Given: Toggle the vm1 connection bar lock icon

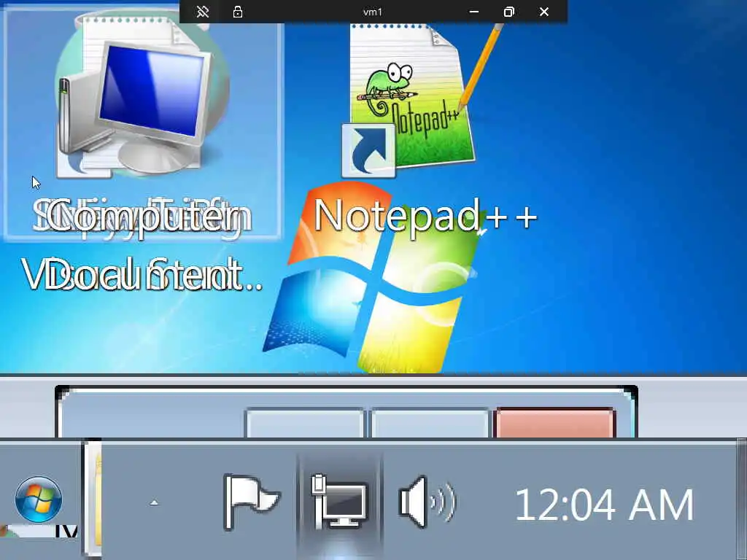Looking at the screenshot, I should (x=238, y=12).
